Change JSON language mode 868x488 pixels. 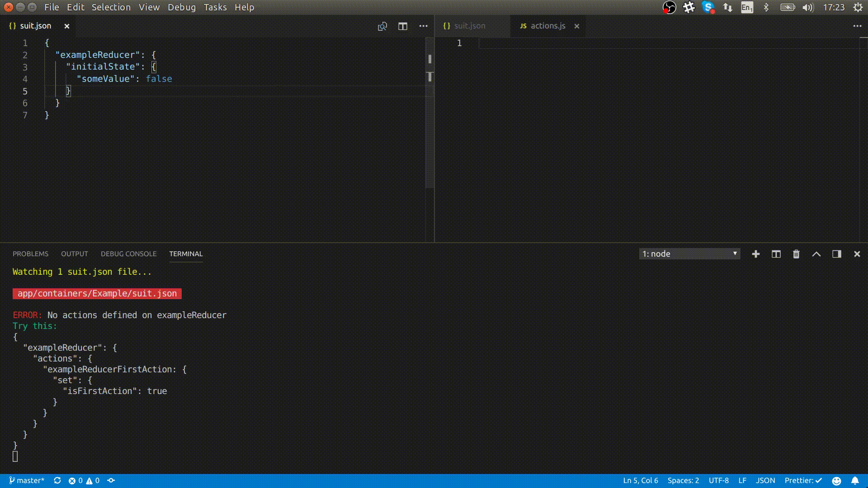(765, 480)
